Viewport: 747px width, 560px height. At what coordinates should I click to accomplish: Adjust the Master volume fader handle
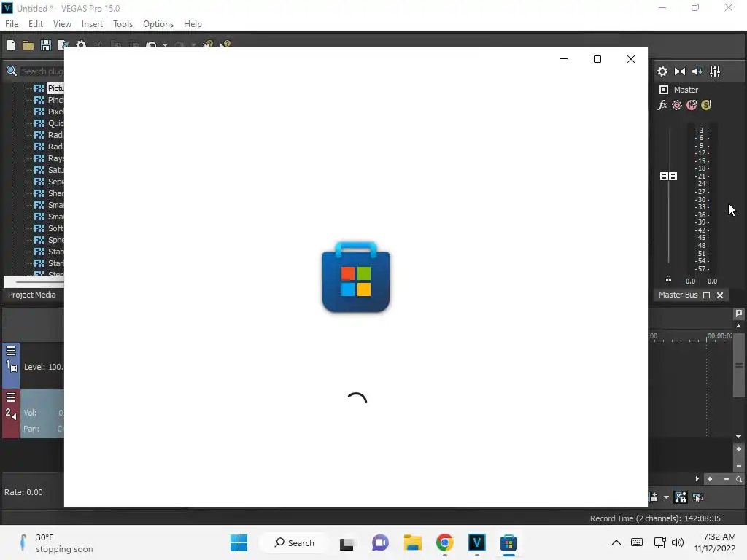pos(668,176)
